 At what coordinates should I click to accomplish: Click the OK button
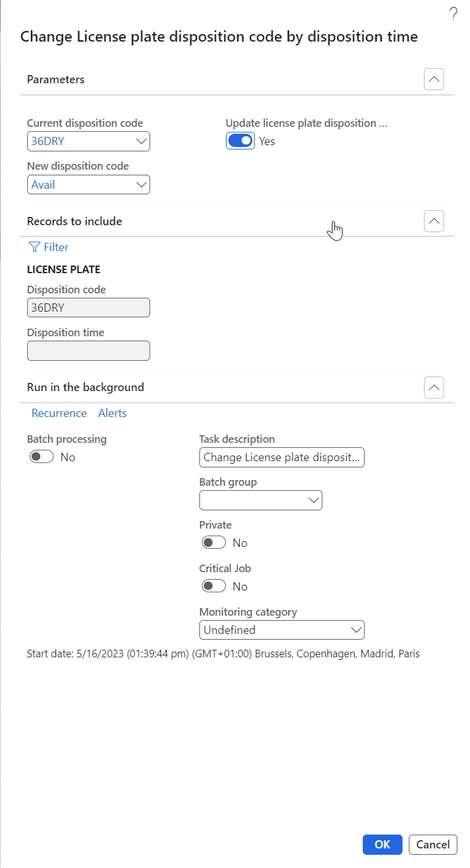[382, 845]
